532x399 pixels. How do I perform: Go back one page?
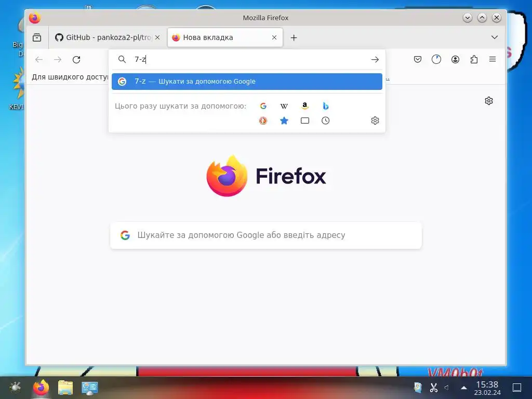[x=39, y=60]
